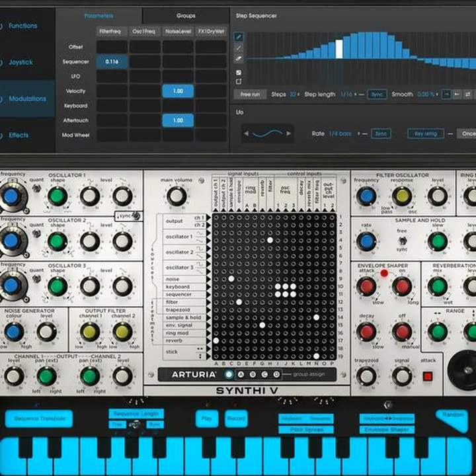The height and width of the screenshot is (476, 476).
Task: Select the line draw tool in Step Sequencer
Action: pos(239,48)
